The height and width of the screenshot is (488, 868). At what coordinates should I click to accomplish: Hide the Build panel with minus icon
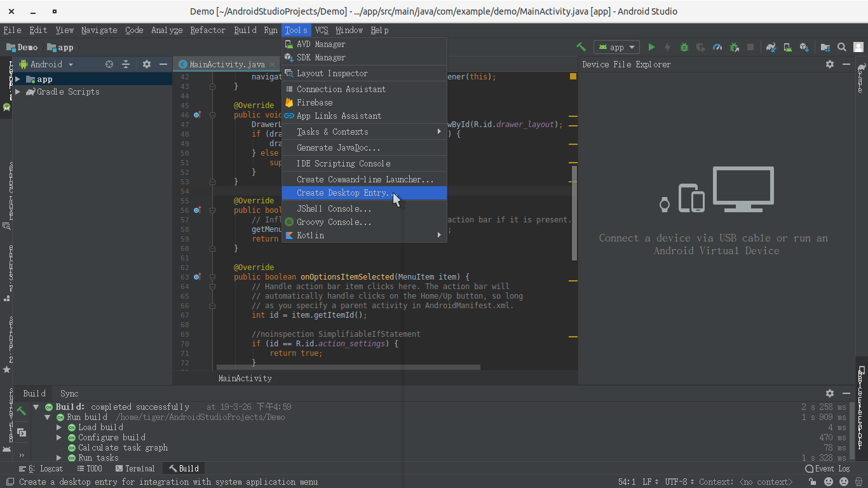coord(846,393)
